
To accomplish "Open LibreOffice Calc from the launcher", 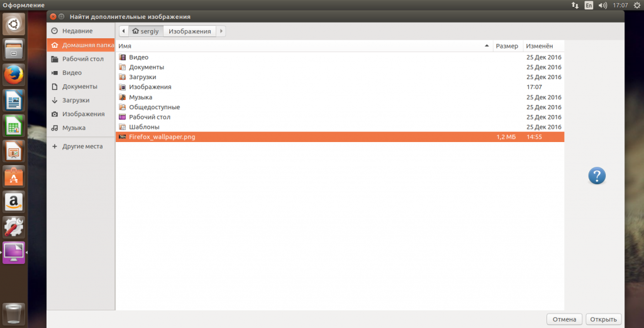I will (x=14, y=126).
